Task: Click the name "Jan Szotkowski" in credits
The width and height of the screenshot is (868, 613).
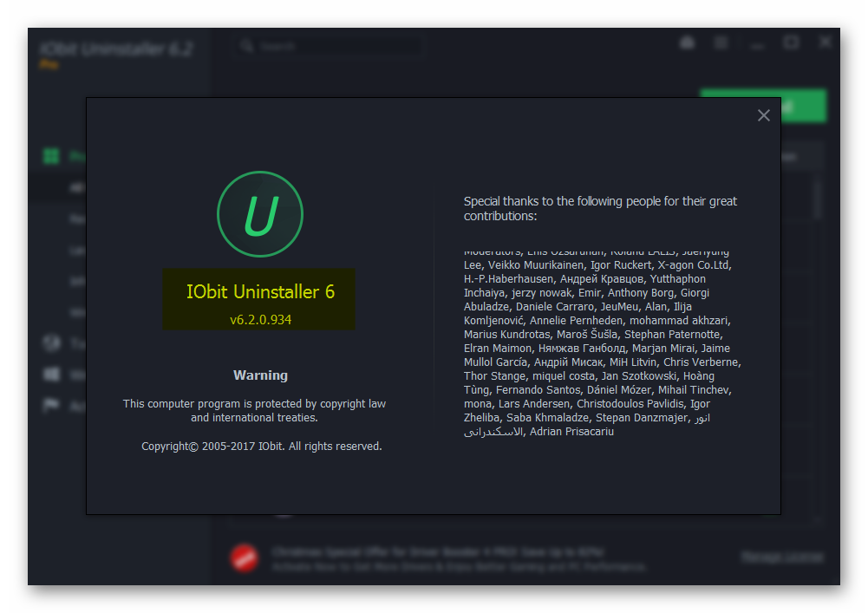Action: (x=639, y=376)
